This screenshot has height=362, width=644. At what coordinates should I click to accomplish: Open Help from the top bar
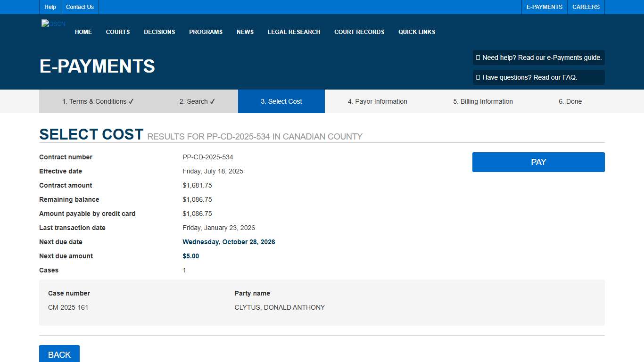50,7
